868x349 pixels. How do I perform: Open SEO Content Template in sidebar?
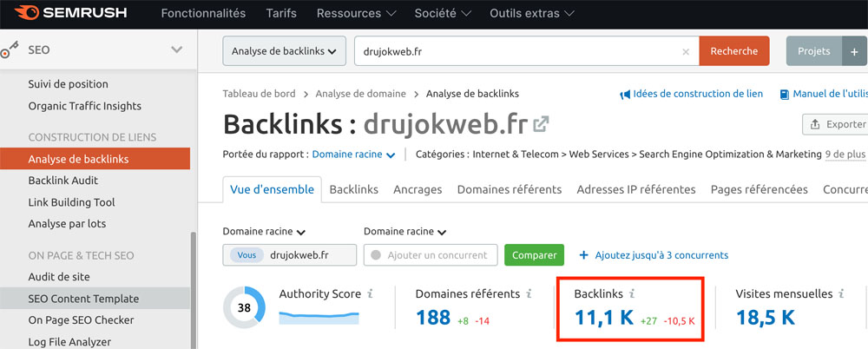95,299
